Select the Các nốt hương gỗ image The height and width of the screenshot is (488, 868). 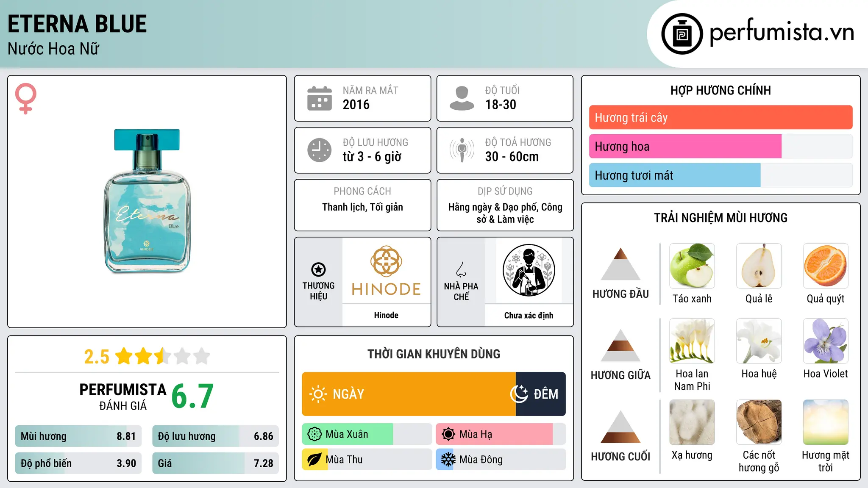point(759,422)
